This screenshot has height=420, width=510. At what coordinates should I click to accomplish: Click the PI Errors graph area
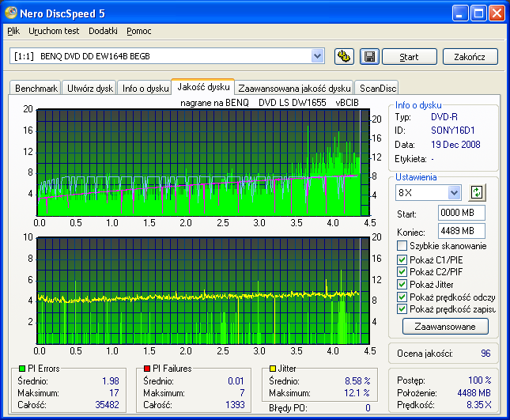pos(203,163)
